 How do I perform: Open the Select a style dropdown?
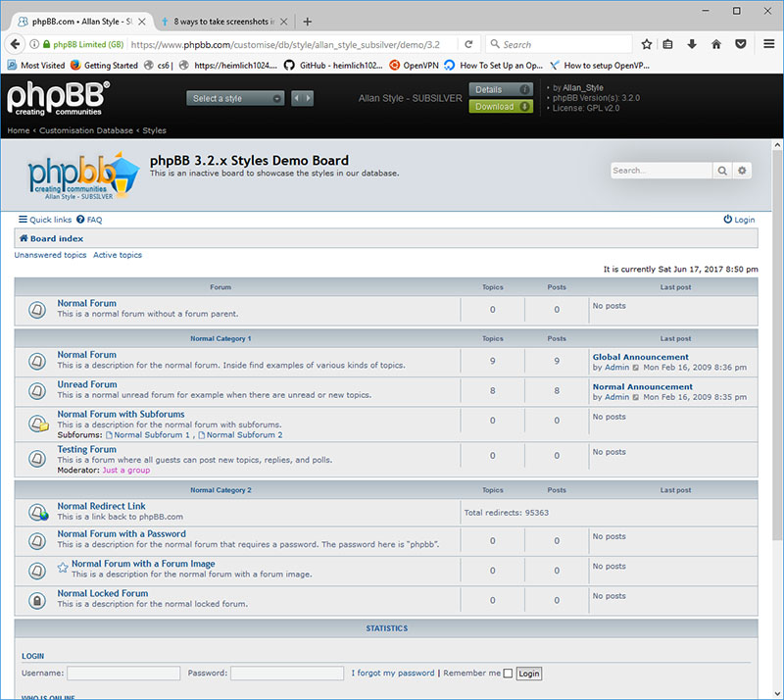[235, 98]
